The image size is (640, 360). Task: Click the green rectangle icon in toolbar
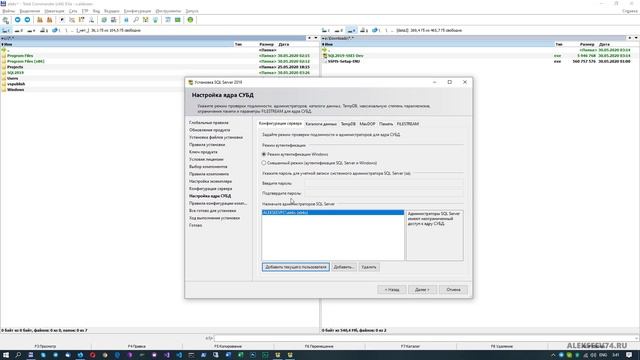(x=178, y=20)
